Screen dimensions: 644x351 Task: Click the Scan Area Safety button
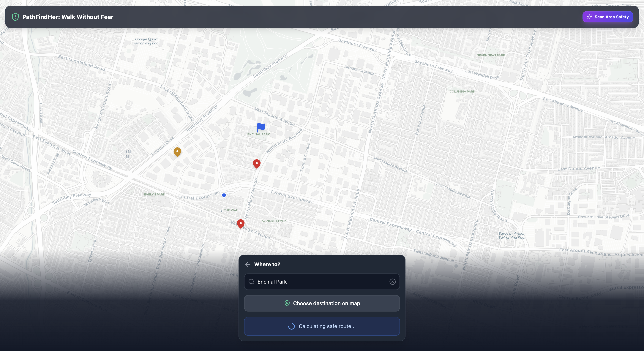[607, 17]
